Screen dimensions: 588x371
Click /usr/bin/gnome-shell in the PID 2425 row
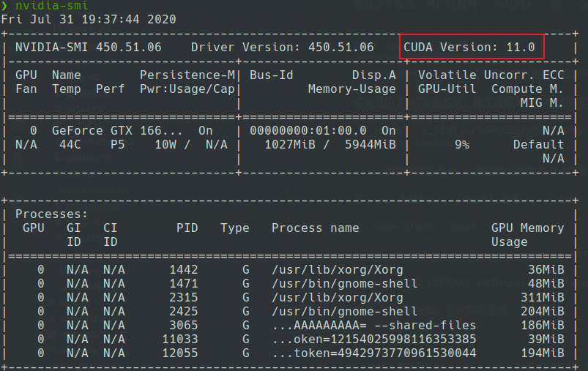click(345, 311)
